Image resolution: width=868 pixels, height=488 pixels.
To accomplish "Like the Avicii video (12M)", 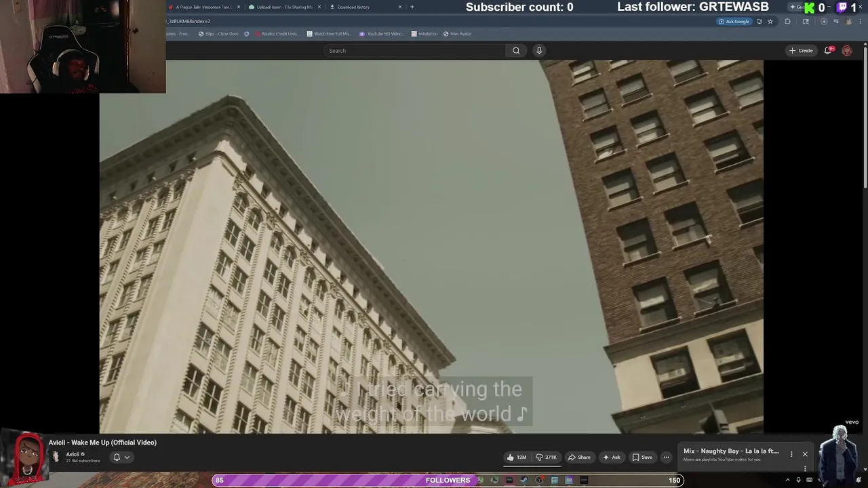I will [517, 457].
